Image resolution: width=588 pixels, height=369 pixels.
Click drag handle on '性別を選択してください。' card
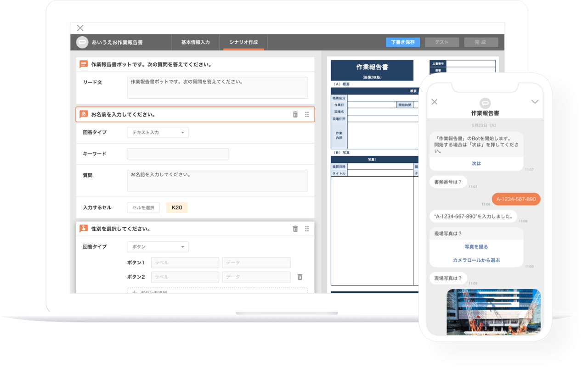[307, 229]
